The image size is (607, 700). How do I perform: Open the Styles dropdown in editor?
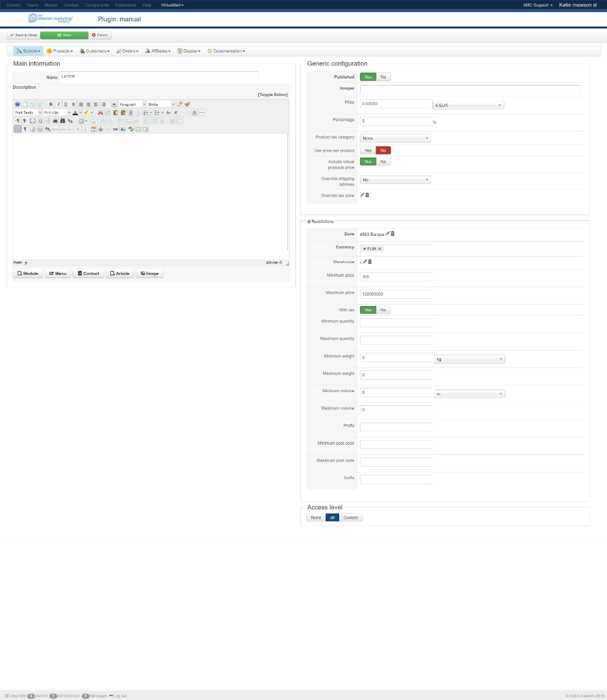[x=161, y=104]
